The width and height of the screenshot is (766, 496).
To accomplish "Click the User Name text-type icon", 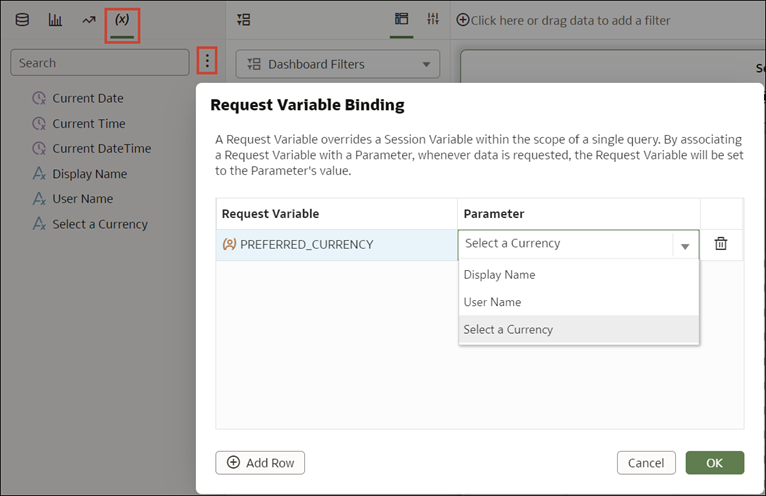I will 39,199.
